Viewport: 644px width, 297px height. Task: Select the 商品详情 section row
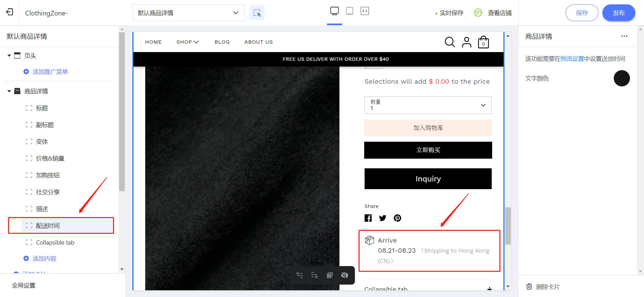(x=36, y=91)
